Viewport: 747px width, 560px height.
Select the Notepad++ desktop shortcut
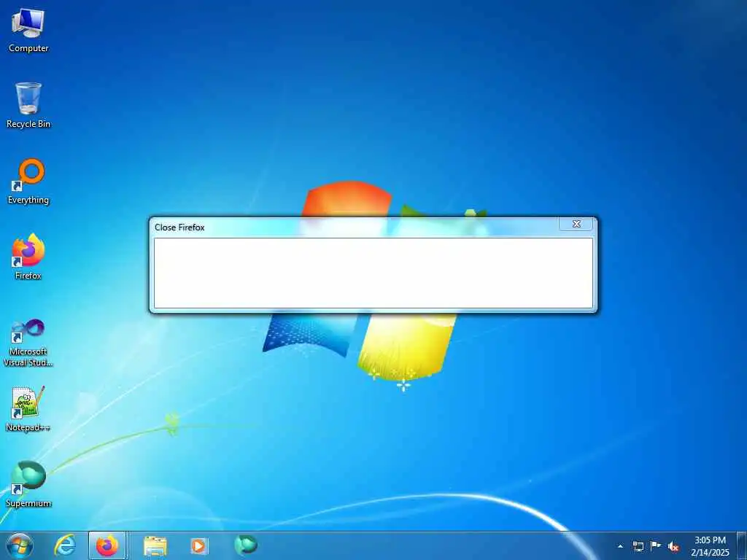coord(28,408)
